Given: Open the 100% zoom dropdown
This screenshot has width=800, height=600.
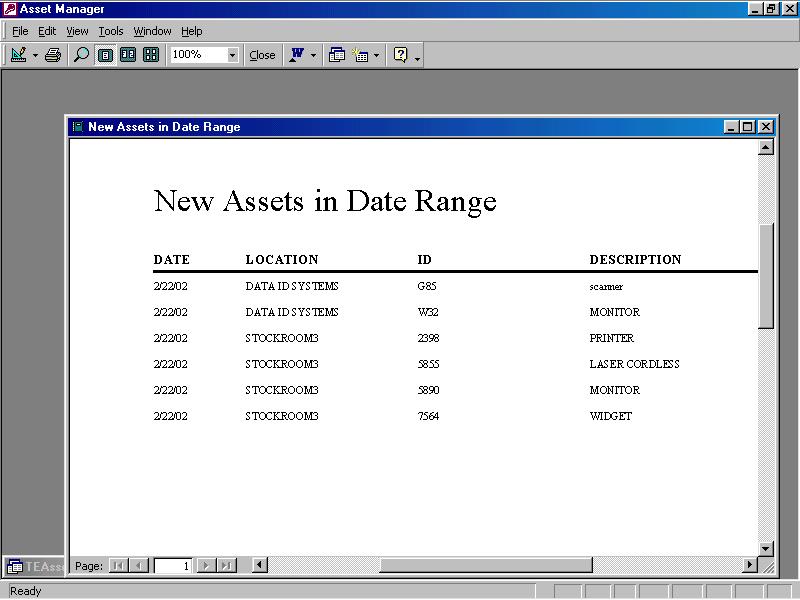Looking at the screenshot, I should (233, 55).
